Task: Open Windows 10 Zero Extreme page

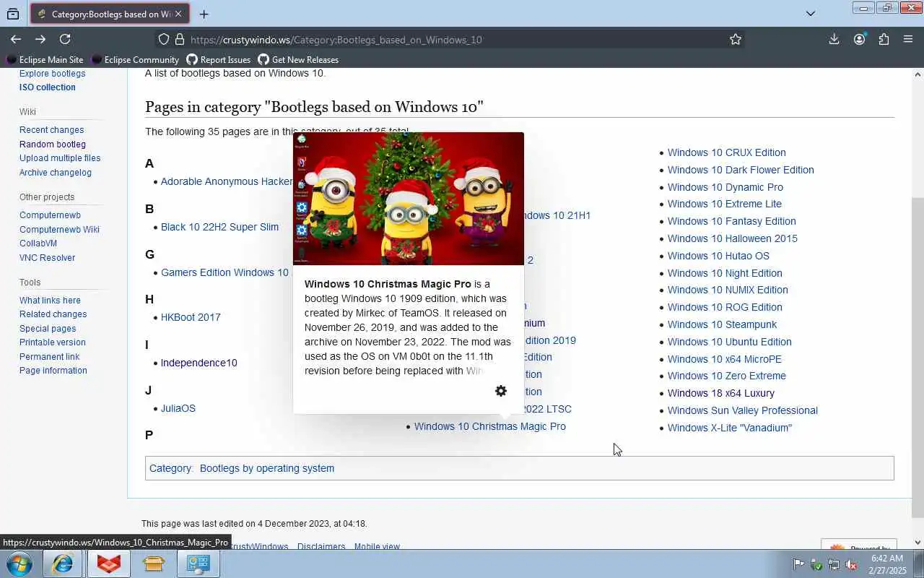Action: coord(726,376)
